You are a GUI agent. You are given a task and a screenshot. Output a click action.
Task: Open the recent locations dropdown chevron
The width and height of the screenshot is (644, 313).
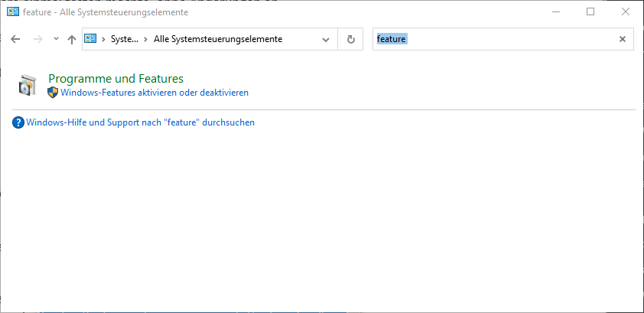(x=56, y=39)
